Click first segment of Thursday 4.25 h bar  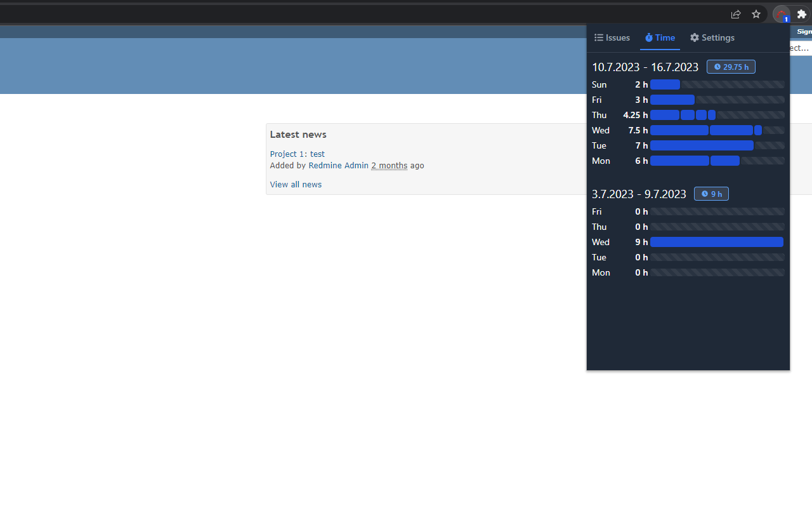click(665, 115)
